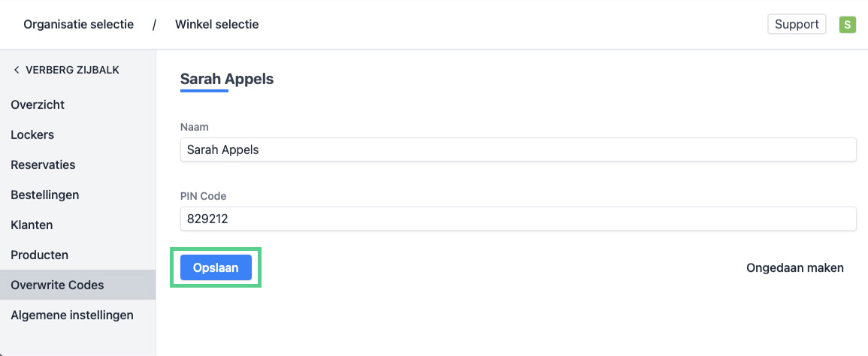Open the green S user avatar

[x=848, y=25]
